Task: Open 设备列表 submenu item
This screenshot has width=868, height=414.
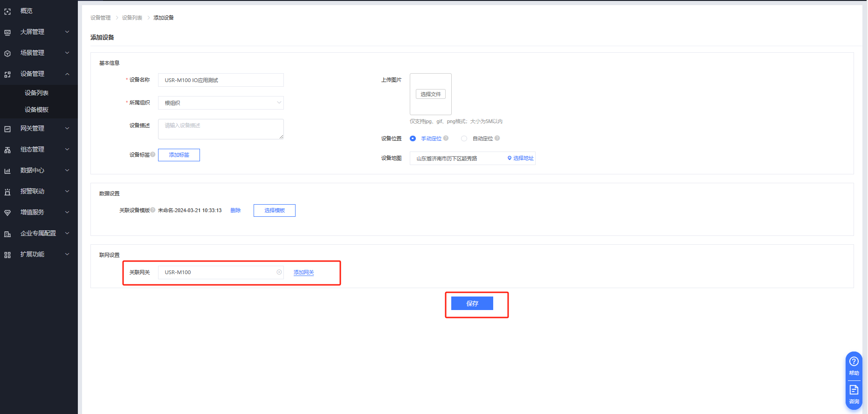Action: 36,93
